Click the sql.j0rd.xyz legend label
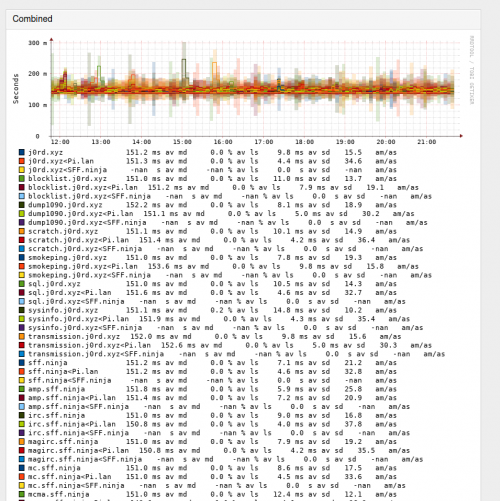The height and width of the screenshot is (501, 500). click(54, 284)
